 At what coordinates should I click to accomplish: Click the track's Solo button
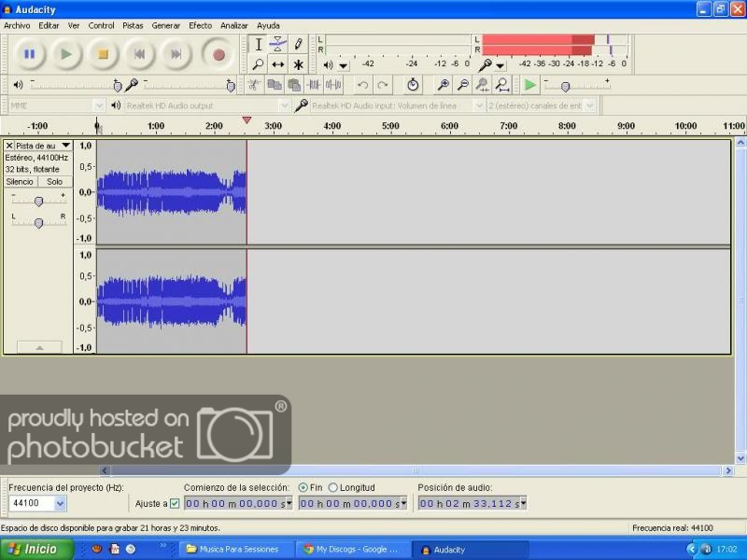point(55,182)
